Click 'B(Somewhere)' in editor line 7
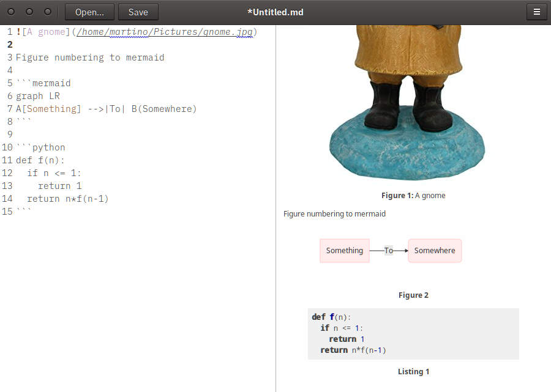This screenshot has height=392, width=551. tap(164, 109)
